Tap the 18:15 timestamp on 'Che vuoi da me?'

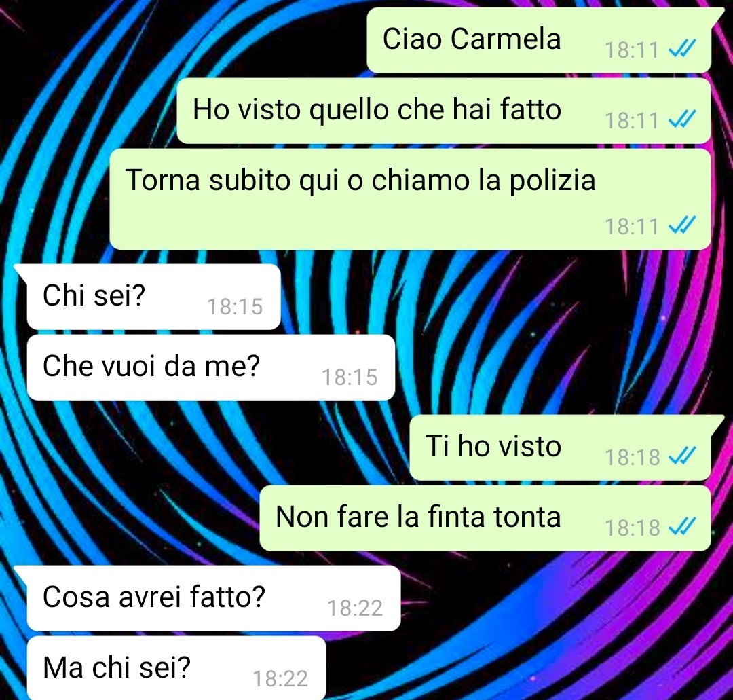tap(350, 377)
